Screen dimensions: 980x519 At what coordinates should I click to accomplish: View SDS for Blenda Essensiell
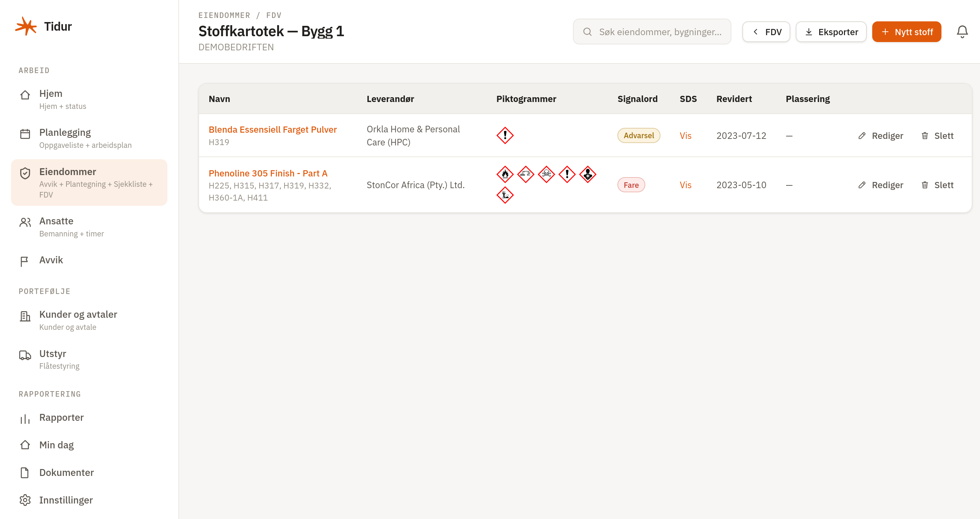click(685, 136)
